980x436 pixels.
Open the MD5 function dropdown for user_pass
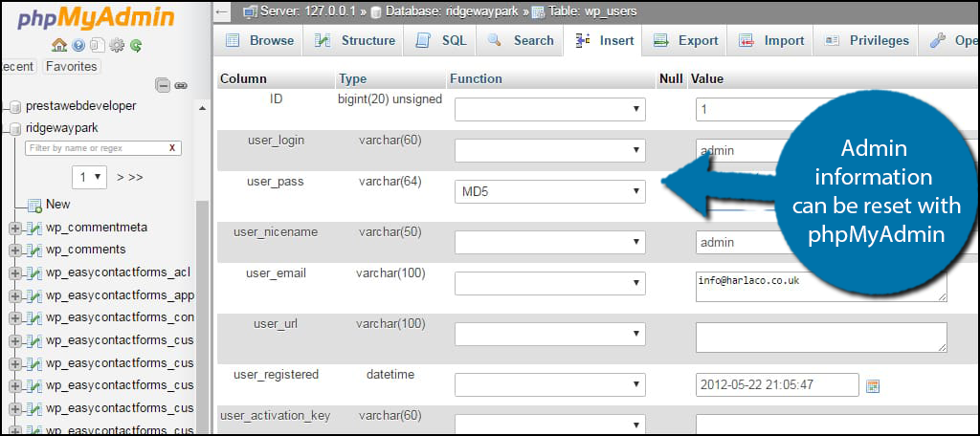[x=550, y=192]
